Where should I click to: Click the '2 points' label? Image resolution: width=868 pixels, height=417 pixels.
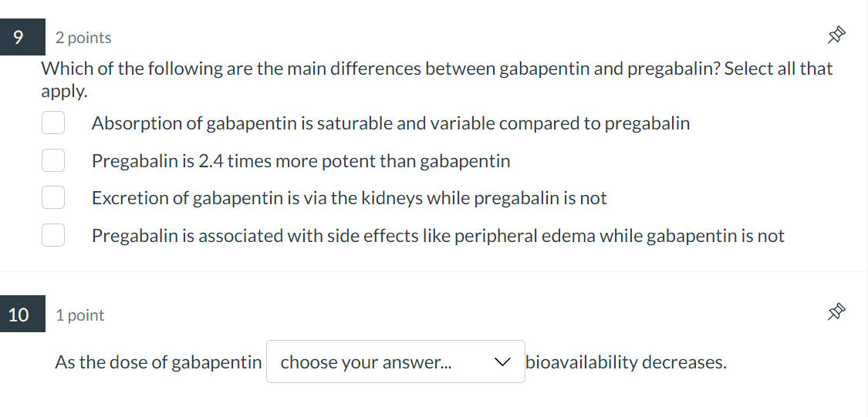click(x=83, y=38)
